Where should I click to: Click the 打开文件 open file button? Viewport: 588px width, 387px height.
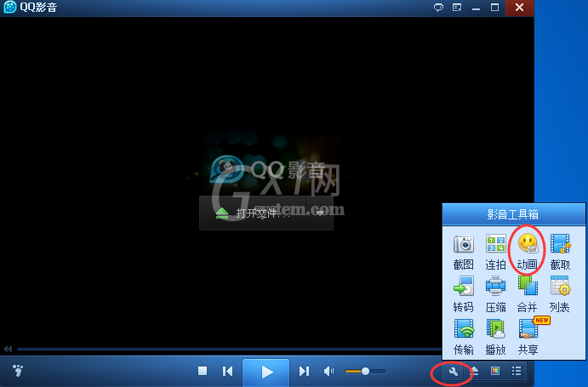point(253,213)
